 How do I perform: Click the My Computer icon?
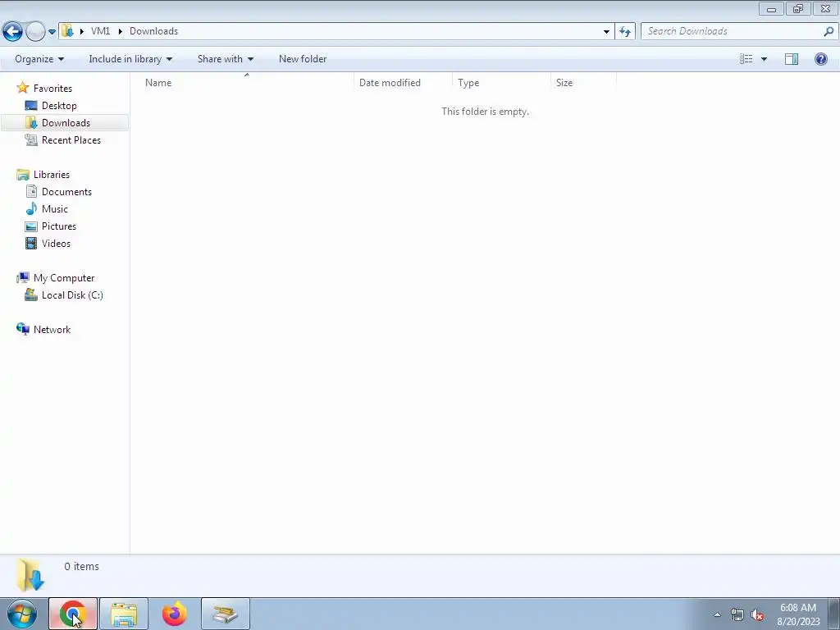pyautogui.click(x=22, y=277)
